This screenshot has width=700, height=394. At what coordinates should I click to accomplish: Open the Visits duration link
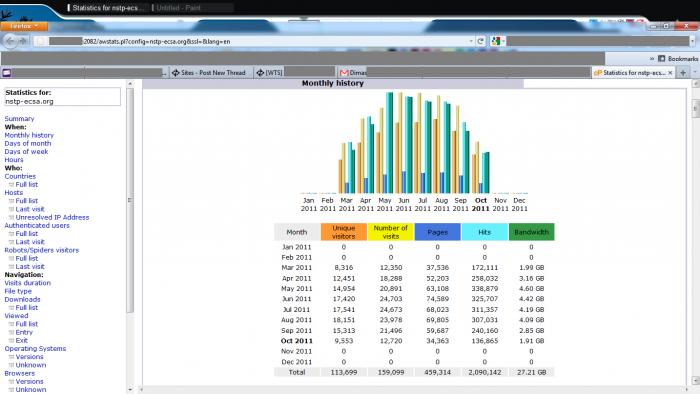[x=28, y=283]
